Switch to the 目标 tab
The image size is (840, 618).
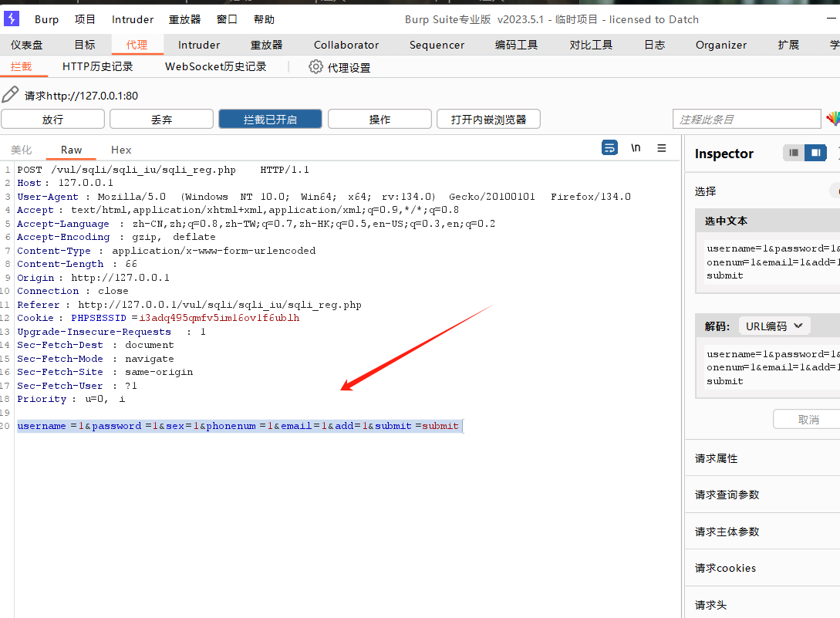click(x=85, y=45)
